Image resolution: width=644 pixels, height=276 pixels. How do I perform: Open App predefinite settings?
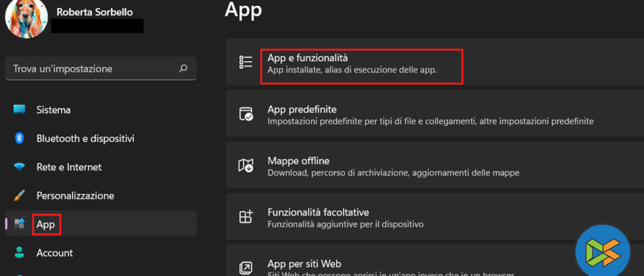click(x=430, y=115)
